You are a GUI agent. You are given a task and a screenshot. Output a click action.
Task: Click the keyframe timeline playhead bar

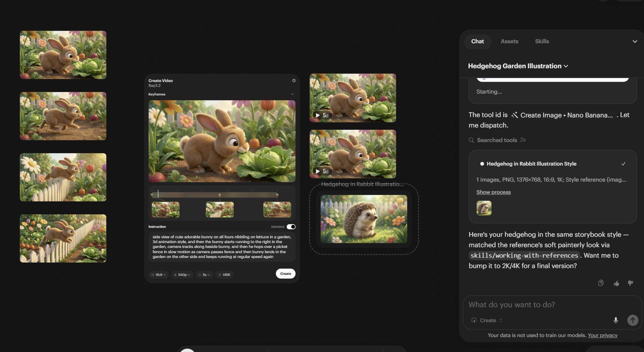pyautogui.click(x=158, y=194)
